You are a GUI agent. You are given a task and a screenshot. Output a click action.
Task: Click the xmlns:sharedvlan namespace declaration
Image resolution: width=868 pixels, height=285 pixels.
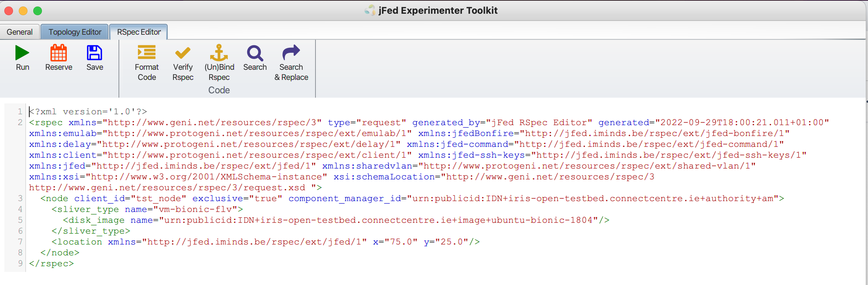[x=539, y=166]
